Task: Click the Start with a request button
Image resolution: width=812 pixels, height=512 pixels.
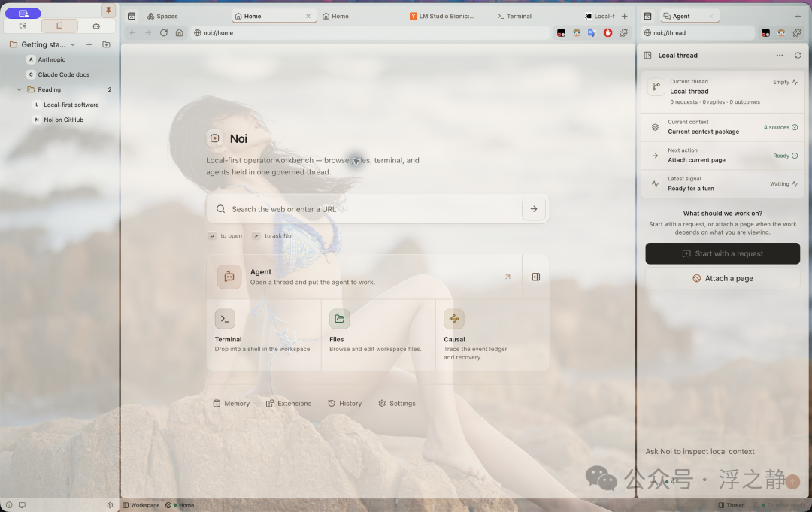Action: [723, 253]
